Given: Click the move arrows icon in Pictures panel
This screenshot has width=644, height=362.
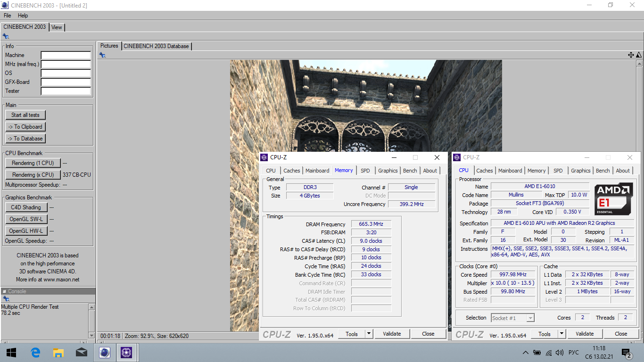Looking at the screenshot, I should [631, 55].
